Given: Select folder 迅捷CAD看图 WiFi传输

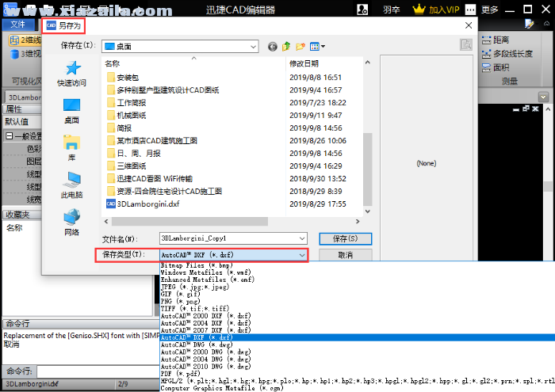Looking at the screenshot, I should pos(150,178).
